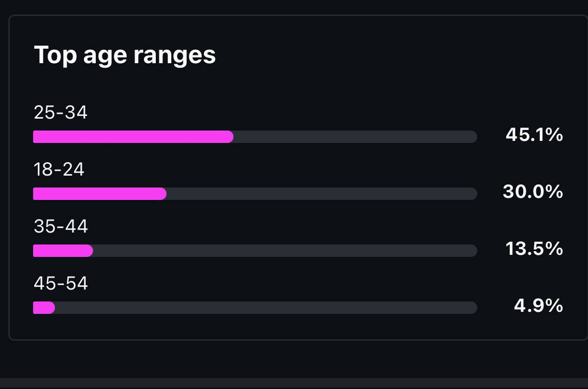Click the Top age ranges heading

(x=125, y=55)
